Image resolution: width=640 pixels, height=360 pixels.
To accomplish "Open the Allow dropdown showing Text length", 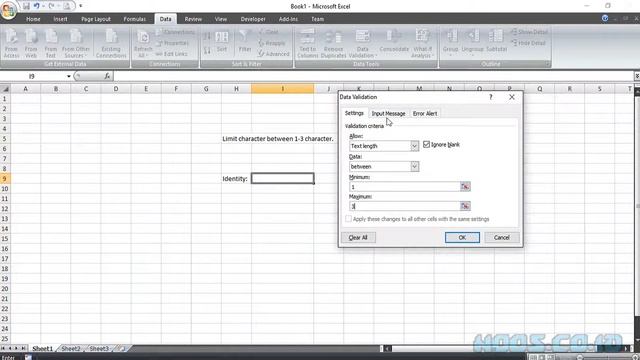I will pyautogui.click(x=414, y=146).
